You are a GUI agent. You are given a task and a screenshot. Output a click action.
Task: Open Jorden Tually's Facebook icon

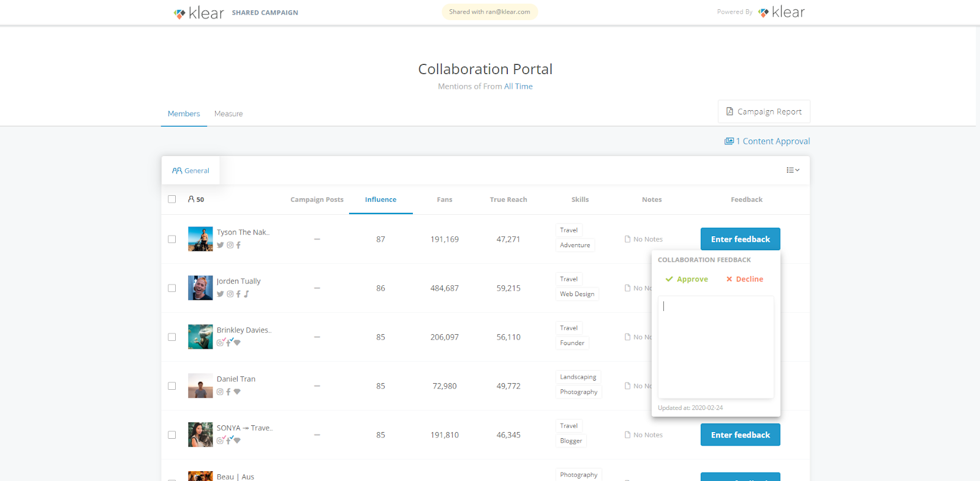(x=238, y=294)
